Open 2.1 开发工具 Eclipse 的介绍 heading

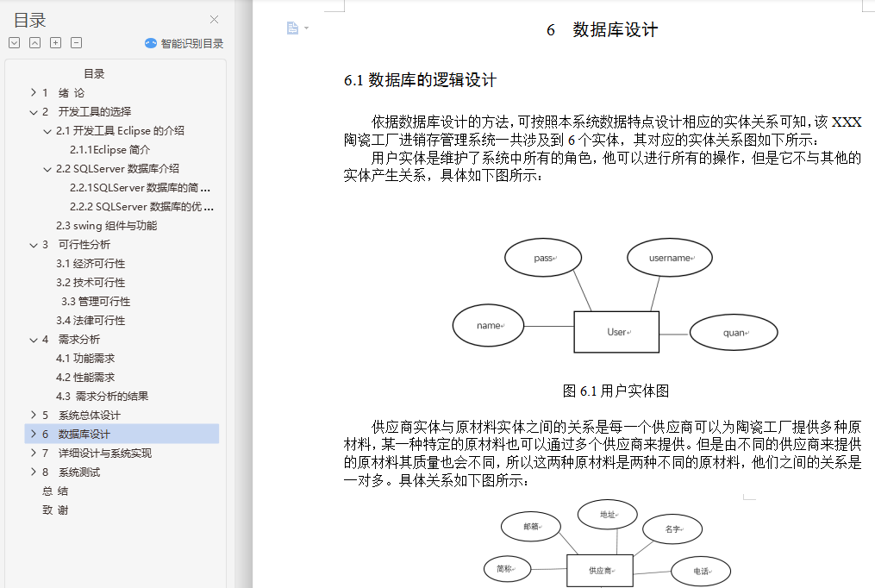[120, 130]
